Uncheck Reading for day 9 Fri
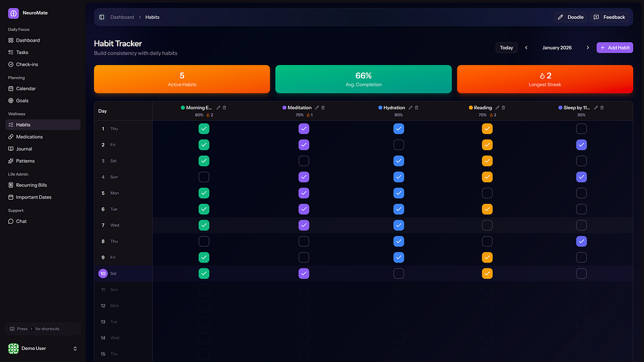Image resolution: width=644 pixels, height=362 pixels. (x=487, y=258)
